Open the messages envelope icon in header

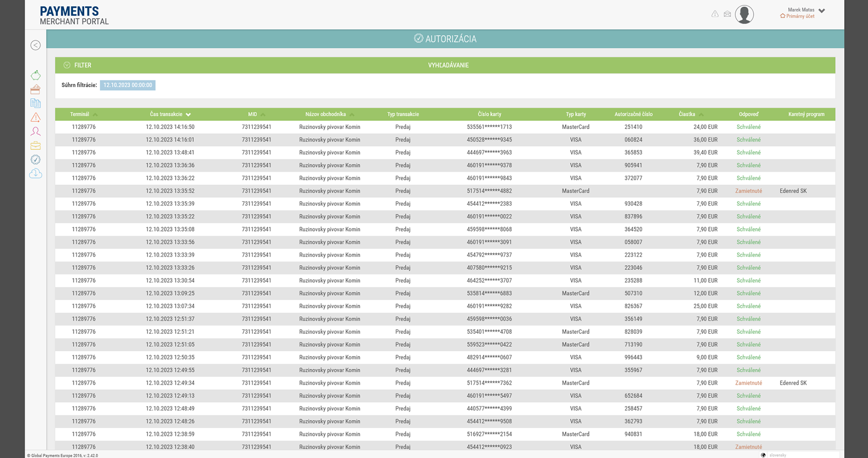[x=727, y=14]
